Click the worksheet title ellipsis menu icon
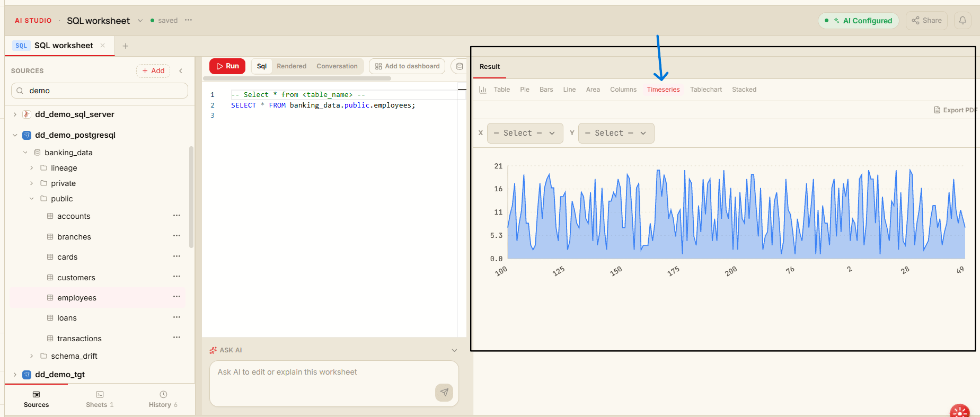 188,20
